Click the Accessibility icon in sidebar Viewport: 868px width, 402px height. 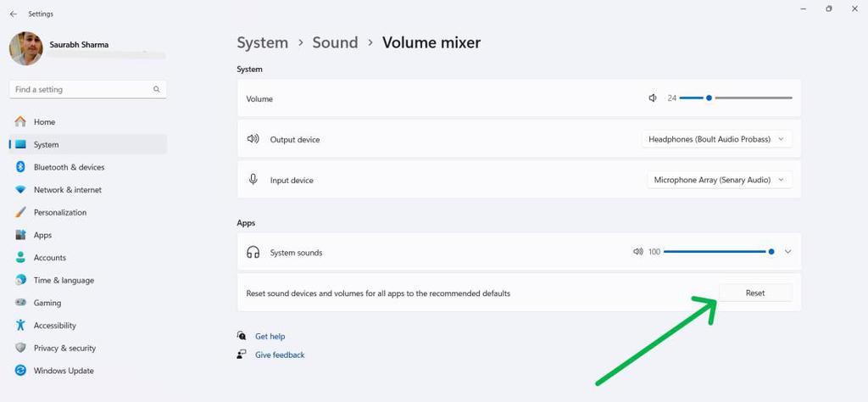[x=20, y=326]
